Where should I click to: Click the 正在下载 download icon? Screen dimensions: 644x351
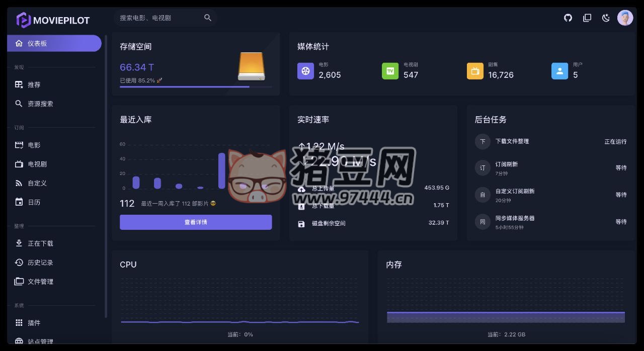pyautogui.click(x=19, y=243)
